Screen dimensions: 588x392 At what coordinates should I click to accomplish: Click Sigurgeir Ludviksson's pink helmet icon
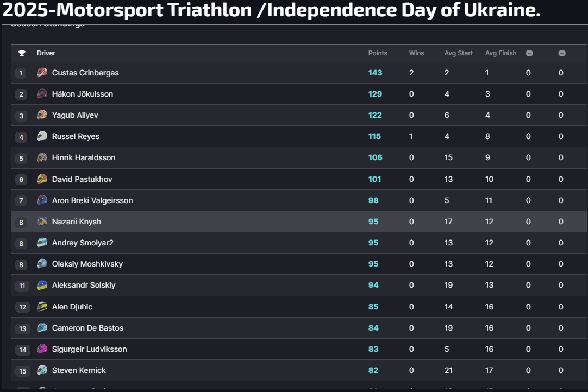(x=42, y=349)
